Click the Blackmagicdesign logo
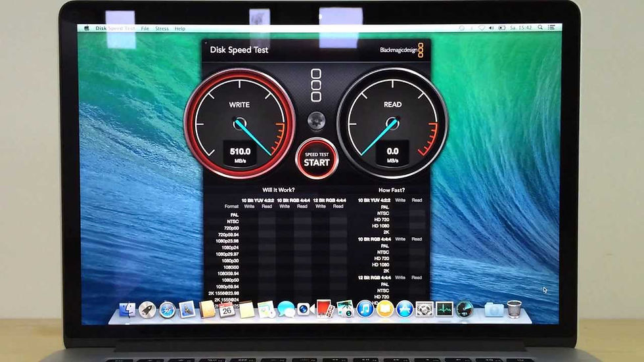Viewport: 644px width, 362px height. click(x=402, y=50)
